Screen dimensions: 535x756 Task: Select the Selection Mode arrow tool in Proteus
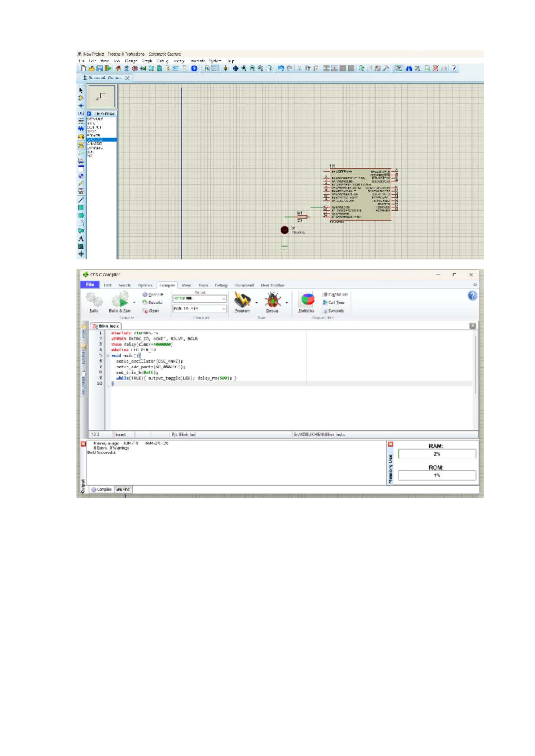pyautogui.click(x=81, y=90)
